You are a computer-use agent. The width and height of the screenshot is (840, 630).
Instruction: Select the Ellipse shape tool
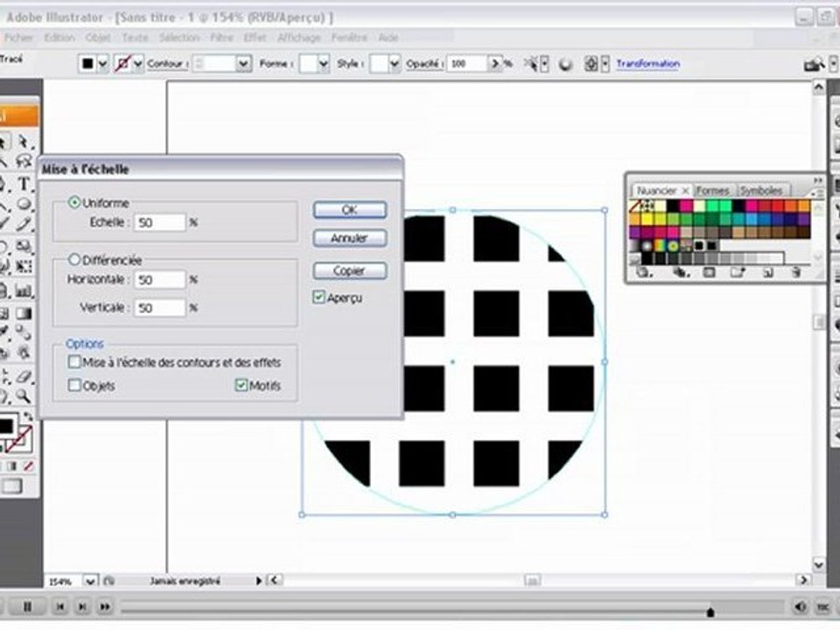pyautogui.click(x=24, y=204)
